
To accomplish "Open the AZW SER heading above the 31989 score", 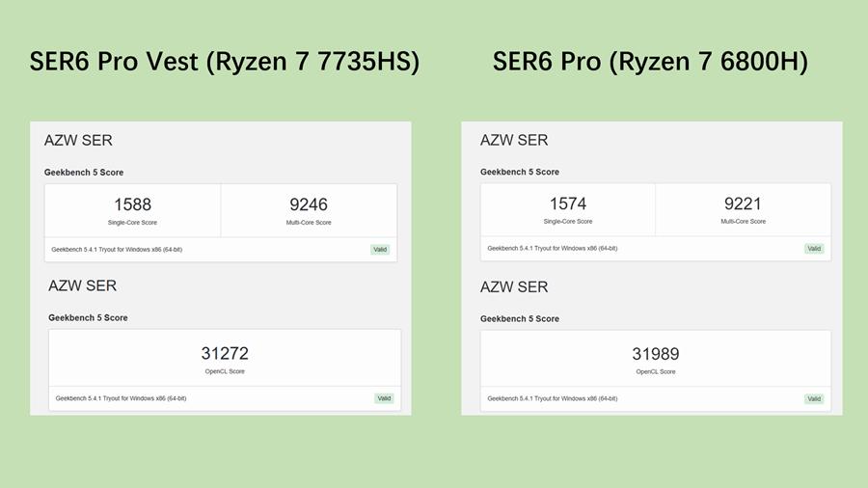I will tap(514, 287).
